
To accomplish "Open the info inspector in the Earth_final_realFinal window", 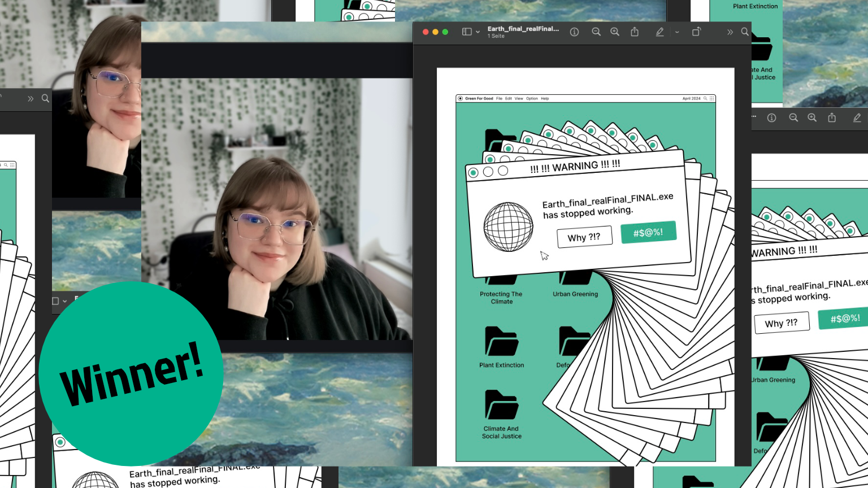I will point(574,32).
